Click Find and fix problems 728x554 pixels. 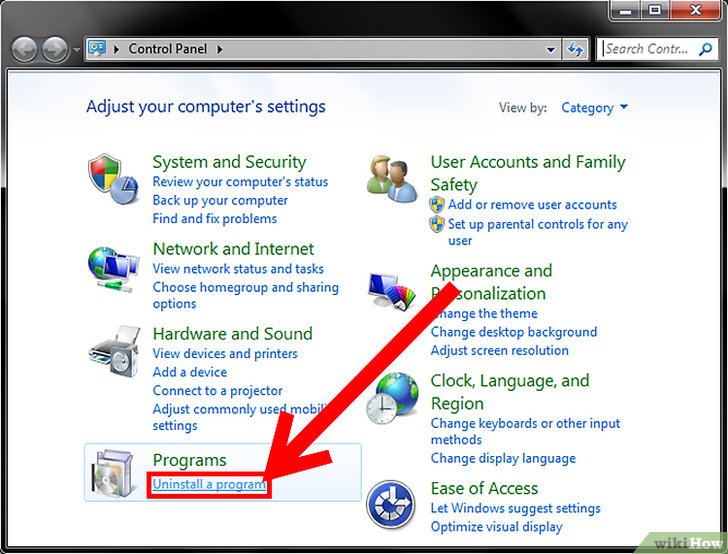pos(214,219)
